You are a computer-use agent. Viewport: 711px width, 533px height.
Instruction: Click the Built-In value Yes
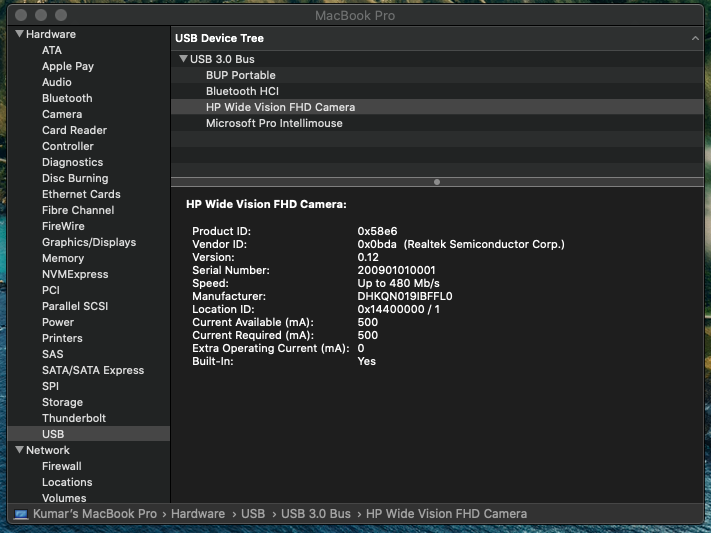(x=366, y=362)
